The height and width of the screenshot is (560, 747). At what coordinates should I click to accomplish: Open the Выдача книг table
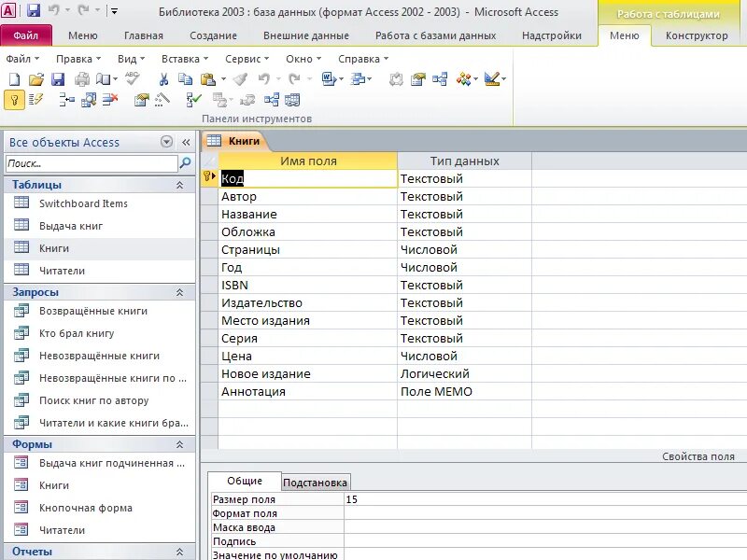71,226
